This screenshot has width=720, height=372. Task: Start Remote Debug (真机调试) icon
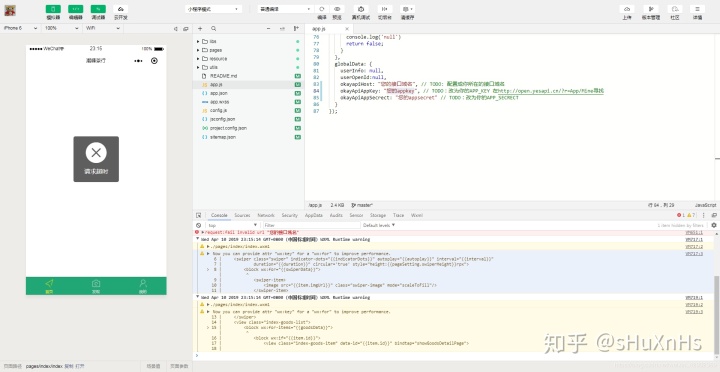tap(361, 9)
